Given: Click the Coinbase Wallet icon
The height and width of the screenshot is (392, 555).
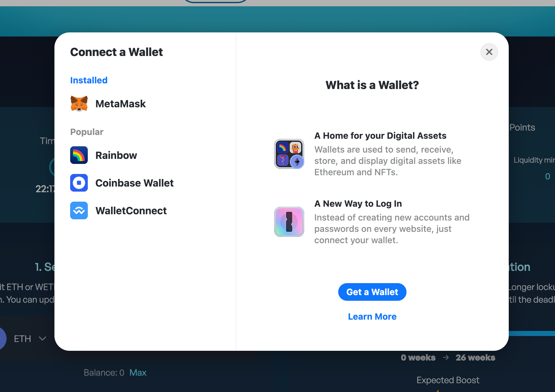Looking at the screenshot, I should 79,183.
